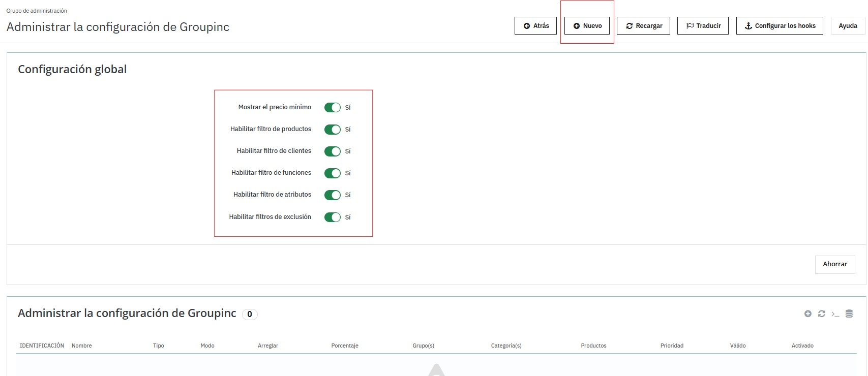This screenshot has width=868, height=376.
Task: Sort by the Nombre column header
Action: point(82,346)
